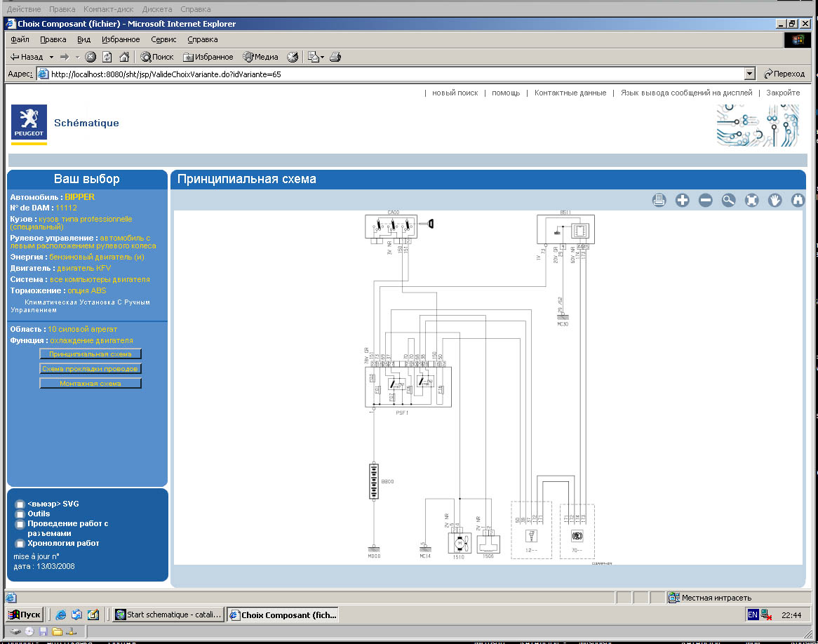Open the Избранное menu in menu bar
The width and height of the screenshot is (818, 644).
pos(120,39)
